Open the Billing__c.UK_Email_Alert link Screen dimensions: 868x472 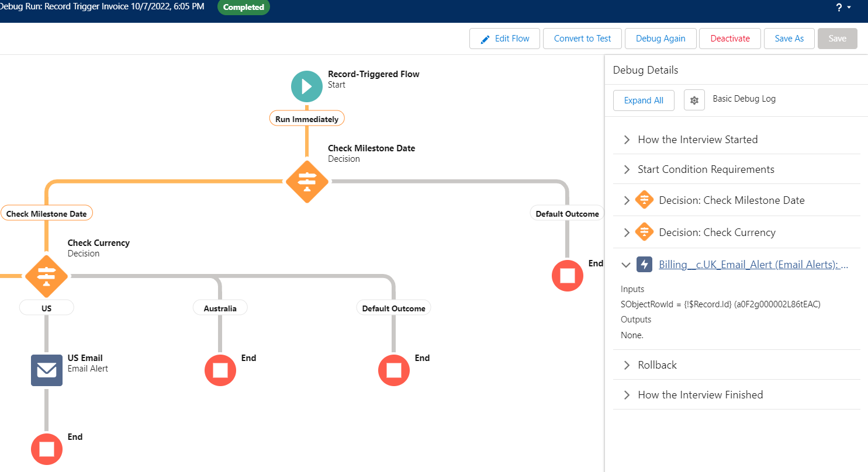(753, 265)
